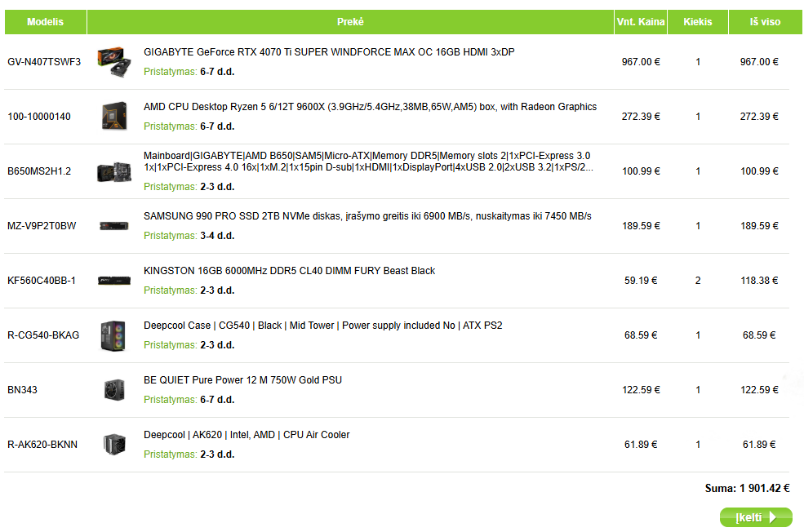This screenshot has height=532, width=804.
Task: Click the Samsung 990 PRO SSD thumbnail
Action: [x=113, y=226]
